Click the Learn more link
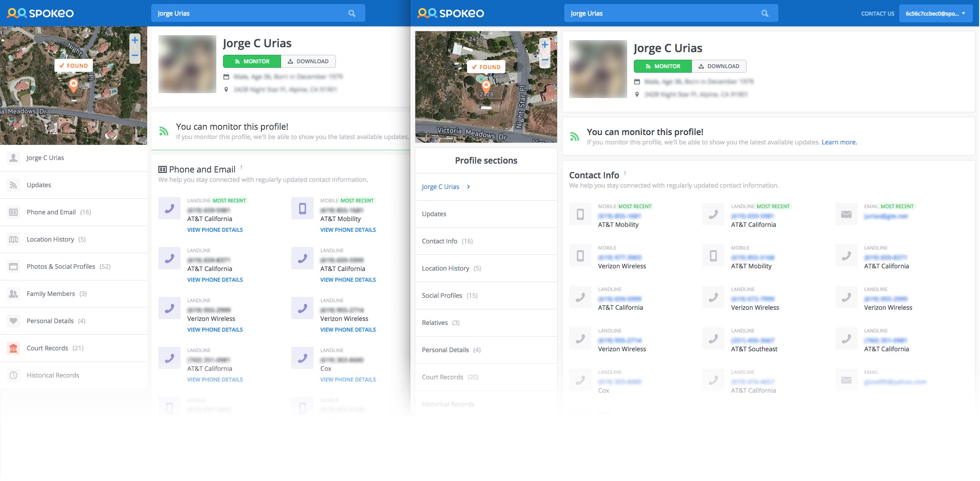Image resolution: width=980 pixels, height=481 pixels. 839,142
